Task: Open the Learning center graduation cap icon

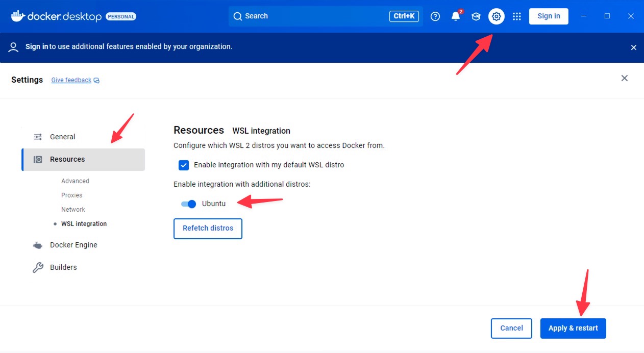Action: [476, 16]
